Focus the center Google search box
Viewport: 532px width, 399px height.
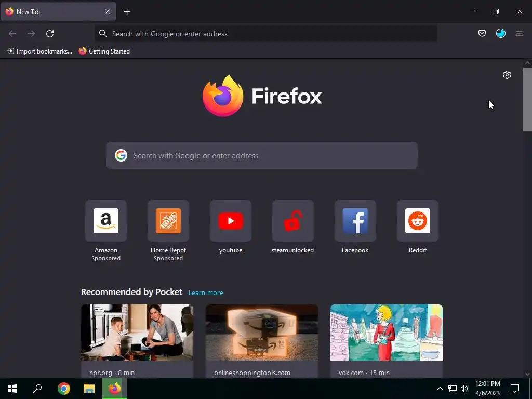pyautogui.click(x=262, y=155)
